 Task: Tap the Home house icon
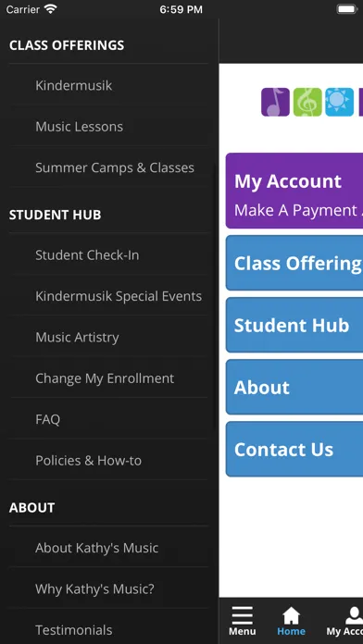point(291,614)
